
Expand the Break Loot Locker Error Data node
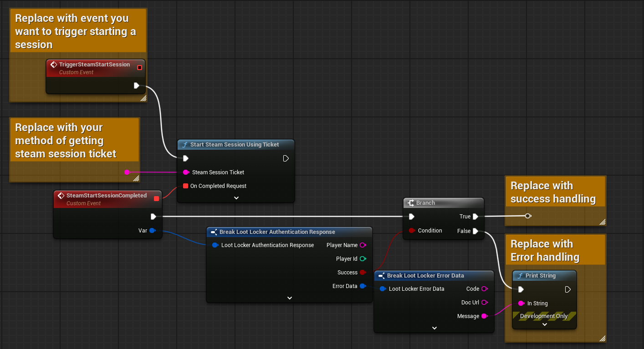(x=434, y=328)
